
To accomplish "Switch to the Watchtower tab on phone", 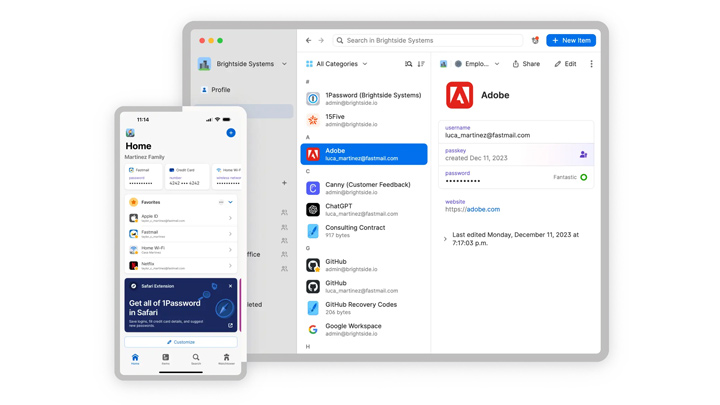I will [x=226, y=359].
